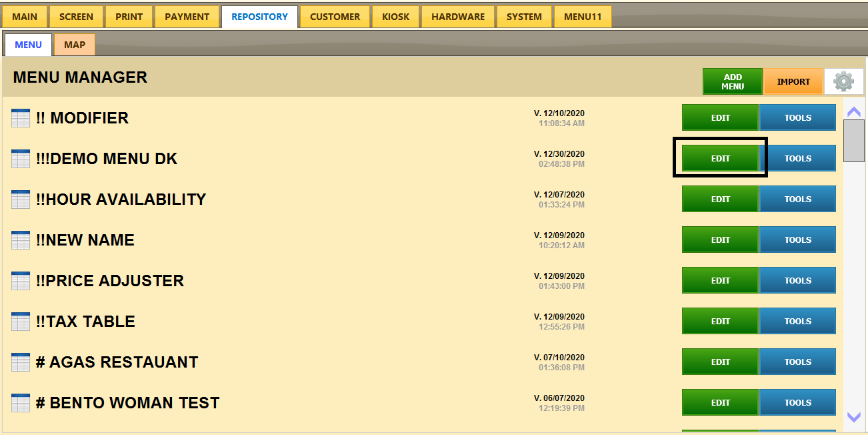This screenshot has height=435, width=868.
Task: Open TOOLS for !!PRICE ADJUSTER
Action: (x=797, y=280)
